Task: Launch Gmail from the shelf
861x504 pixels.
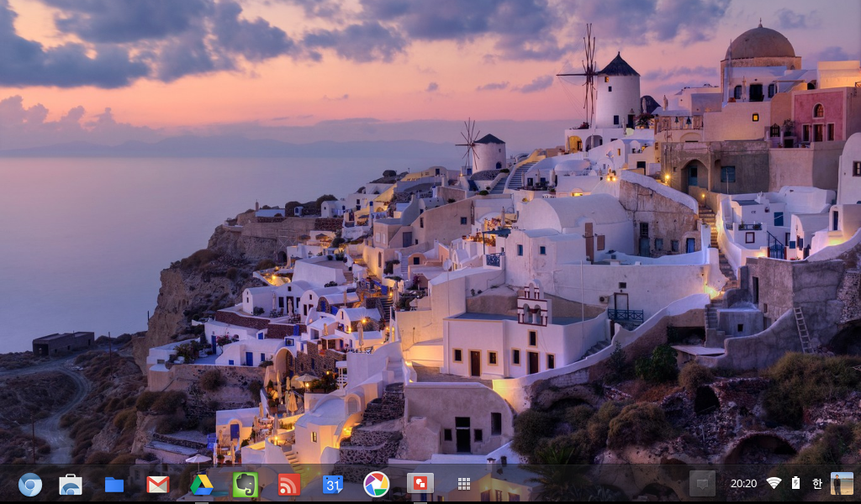Action: click(x=158, y=485)
